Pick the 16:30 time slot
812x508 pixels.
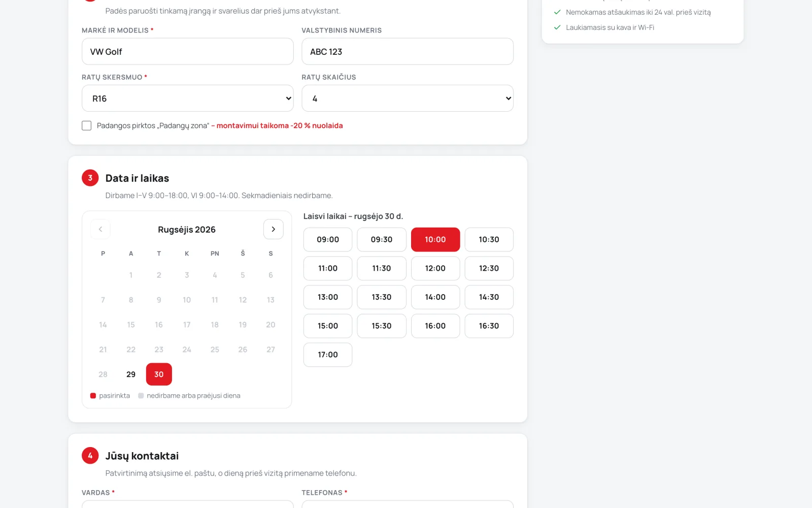(489, 326)
